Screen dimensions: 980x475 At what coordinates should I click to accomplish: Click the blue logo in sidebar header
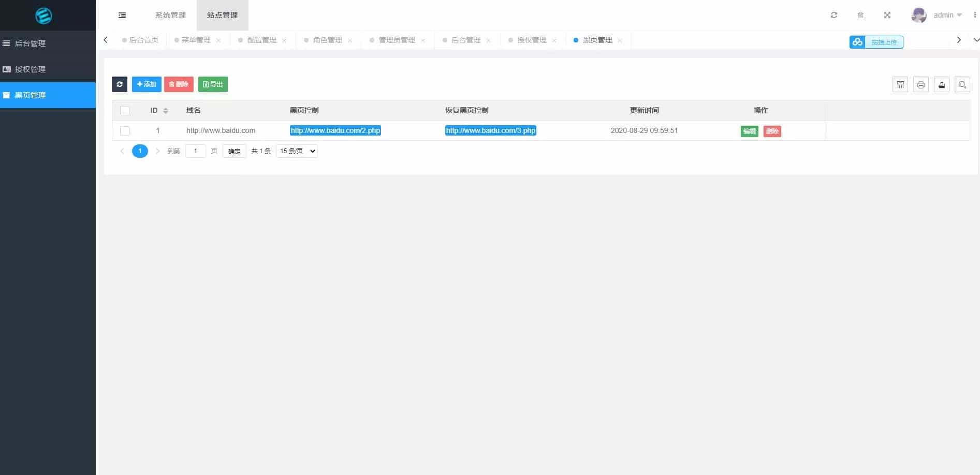(x=43, y=16)
